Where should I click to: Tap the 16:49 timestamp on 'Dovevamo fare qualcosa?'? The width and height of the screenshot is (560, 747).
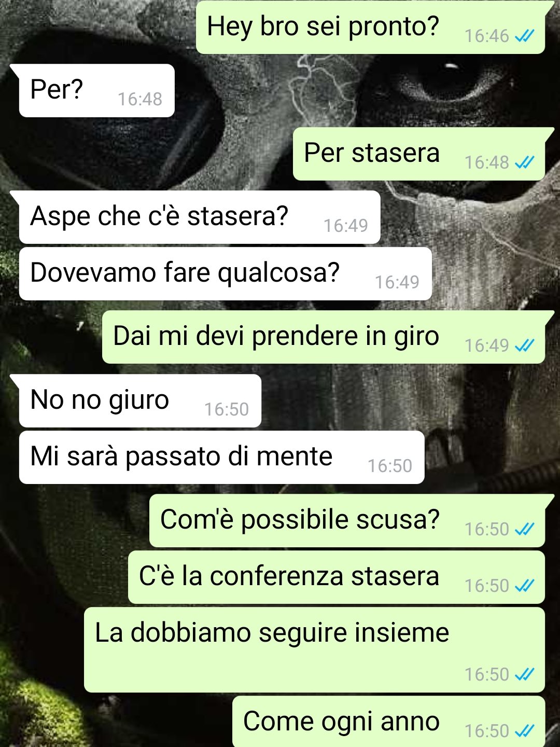(x=397, y=282)
